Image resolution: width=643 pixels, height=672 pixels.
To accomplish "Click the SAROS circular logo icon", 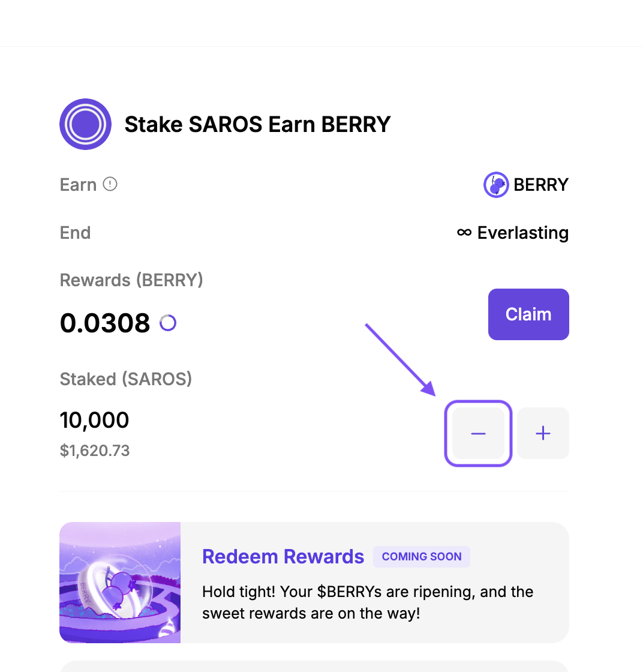I will (85, 124).
